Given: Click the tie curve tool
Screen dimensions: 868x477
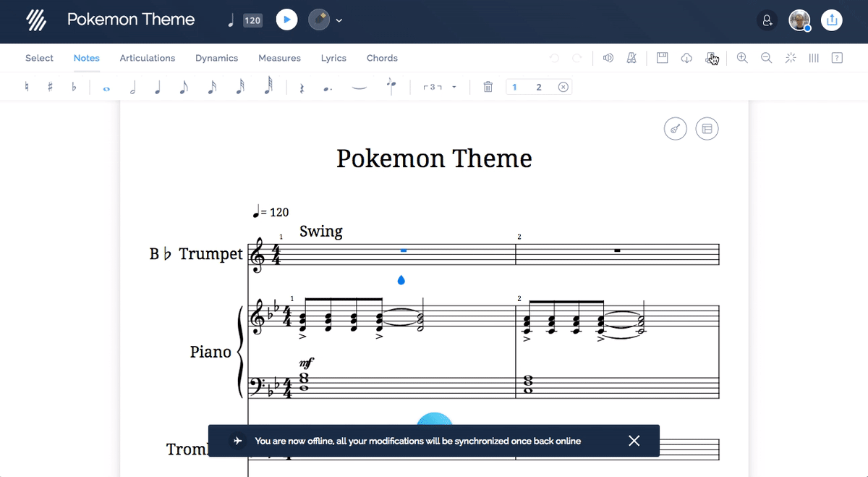Looking at the screenshot, I should click(359, 88).
